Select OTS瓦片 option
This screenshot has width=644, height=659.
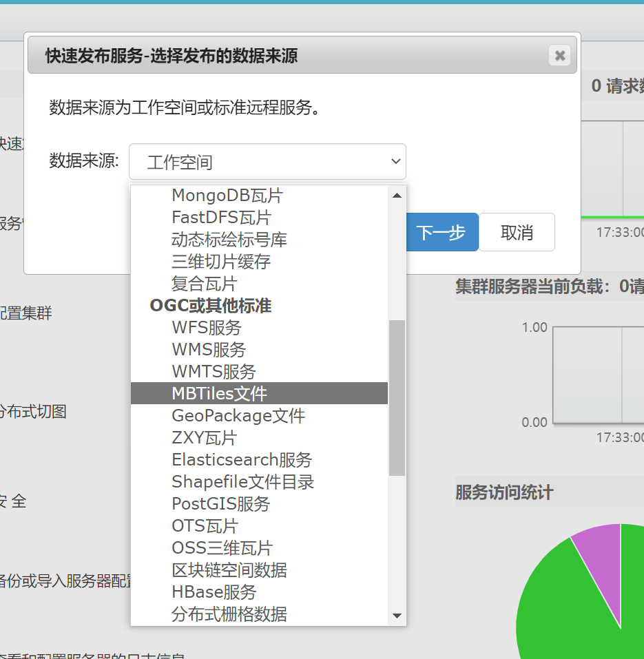(x=259, y=526)
